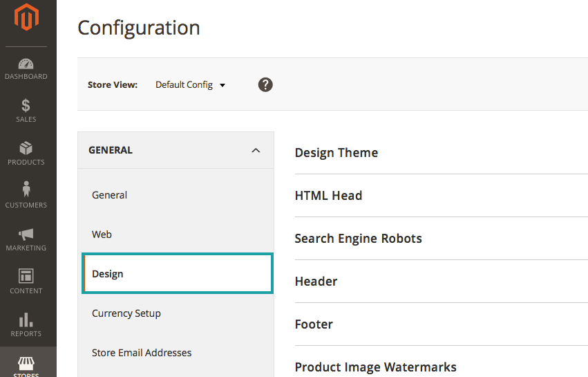Expand the HTML Head section
This screenshot has width=588, height=377.
[328, 196]
